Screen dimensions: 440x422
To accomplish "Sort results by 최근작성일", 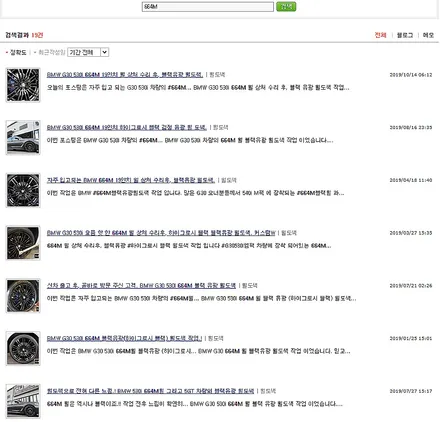I will [52, 52].
